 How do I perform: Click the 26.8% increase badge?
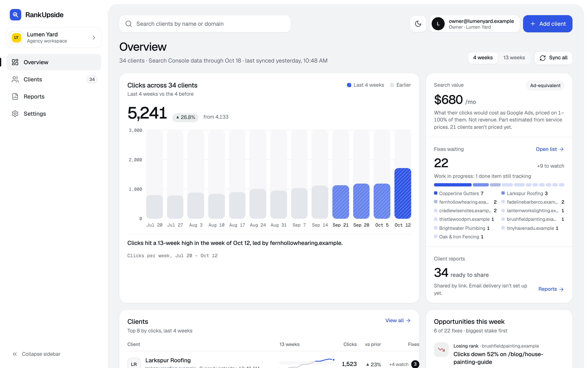click(185, 117)
